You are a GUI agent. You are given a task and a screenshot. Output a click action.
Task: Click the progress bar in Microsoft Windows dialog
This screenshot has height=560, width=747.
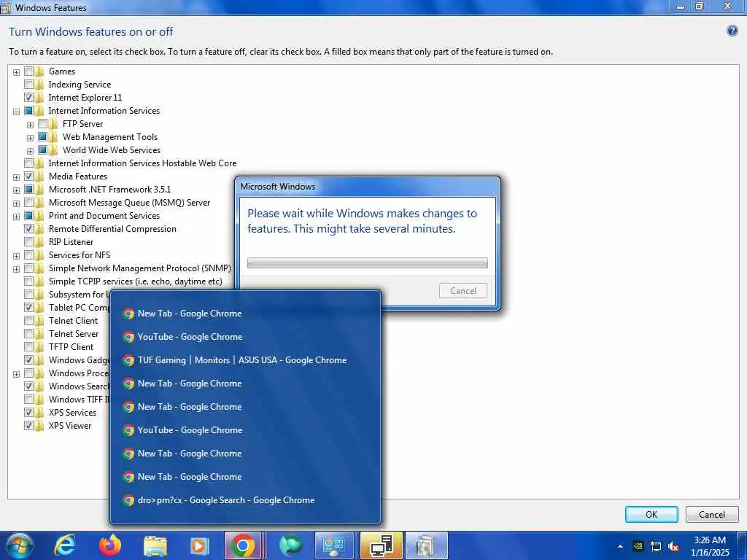click(x=368, y=262)
